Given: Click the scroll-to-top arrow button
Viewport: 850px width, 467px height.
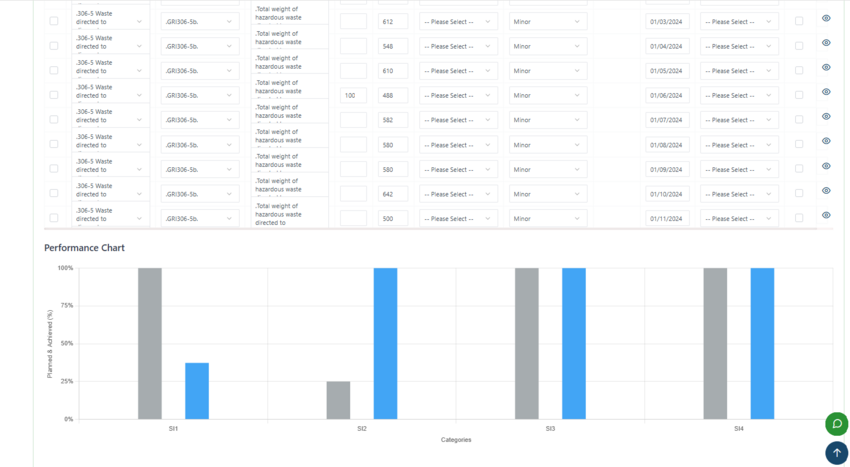Looking at the screenshot, I should (836, 453).
